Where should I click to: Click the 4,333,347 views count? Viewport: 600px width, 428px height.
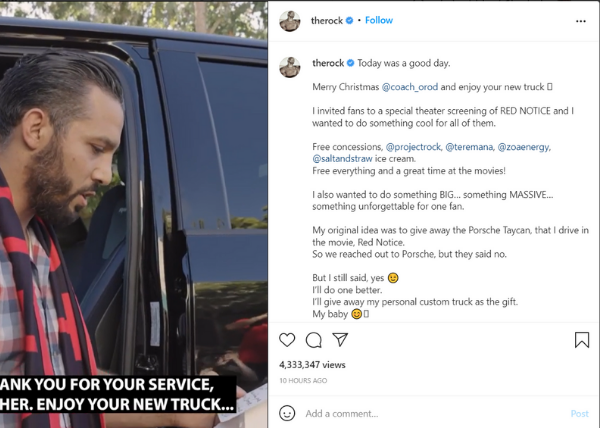(312, 365)
